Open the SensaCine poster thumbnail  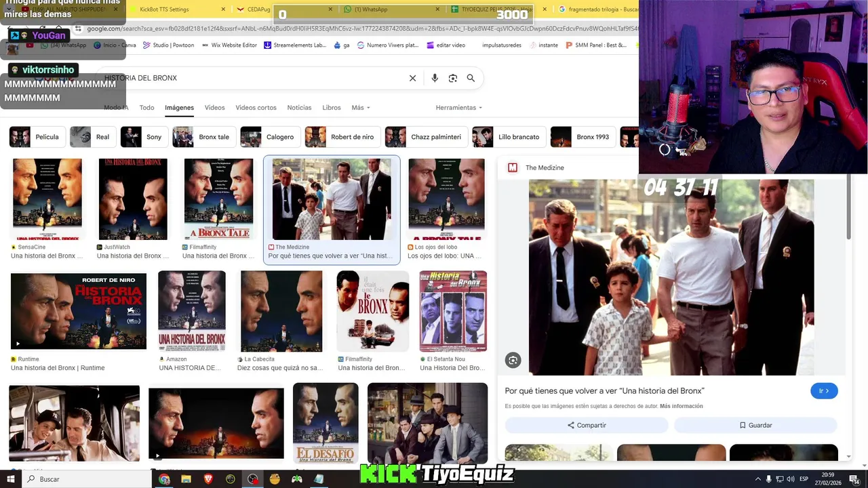(x=47, y=199)
